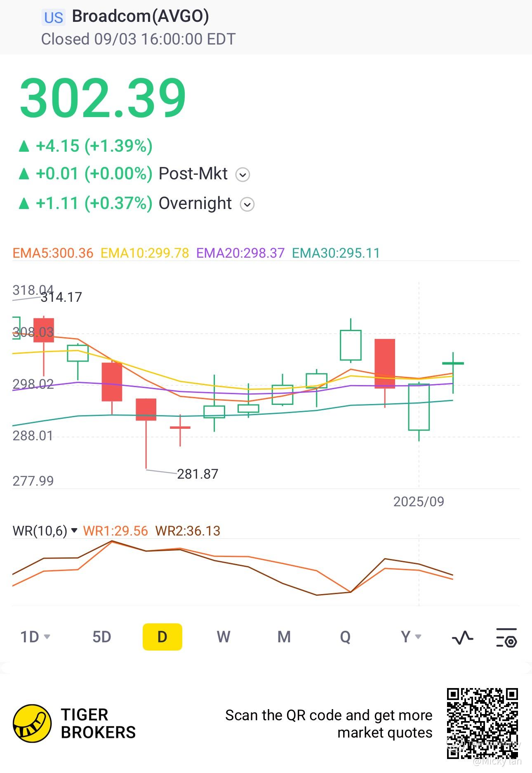Tap the Tiger Brokers logo
This screenshot has height=773, width=532.
coord(32,723)
